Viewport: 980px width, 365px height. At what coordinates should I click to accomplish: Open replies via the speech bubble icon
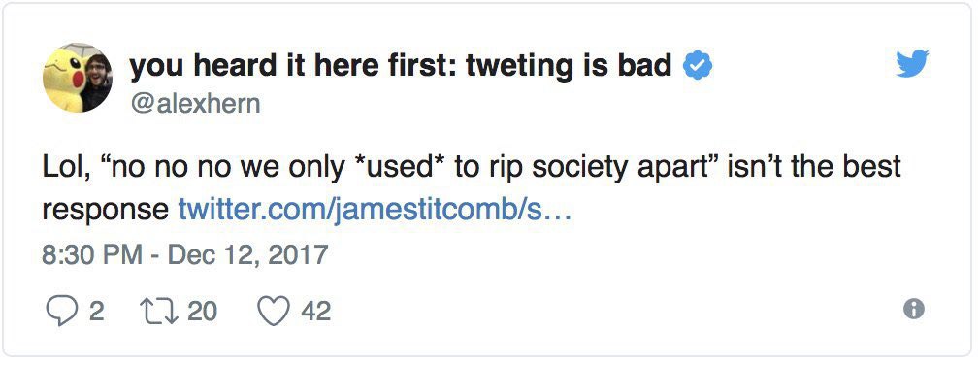coord(62,311)
